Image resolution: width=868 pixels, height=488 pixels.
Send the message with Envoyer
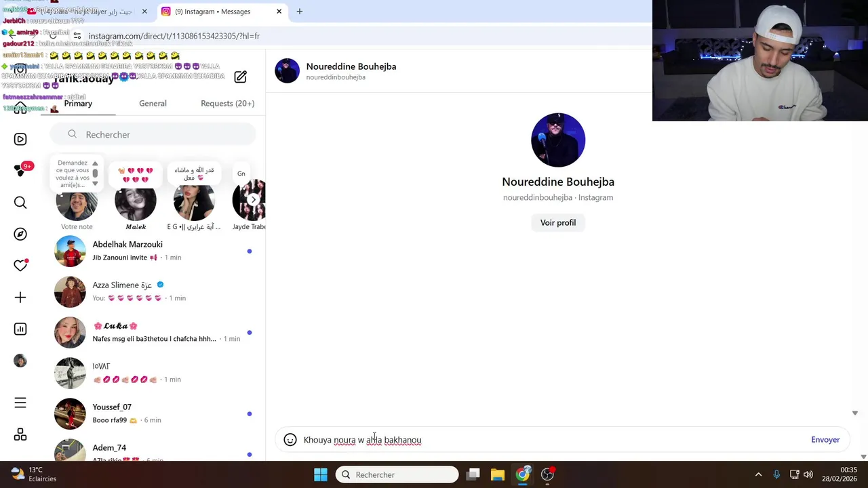click(x=825, y=440)
